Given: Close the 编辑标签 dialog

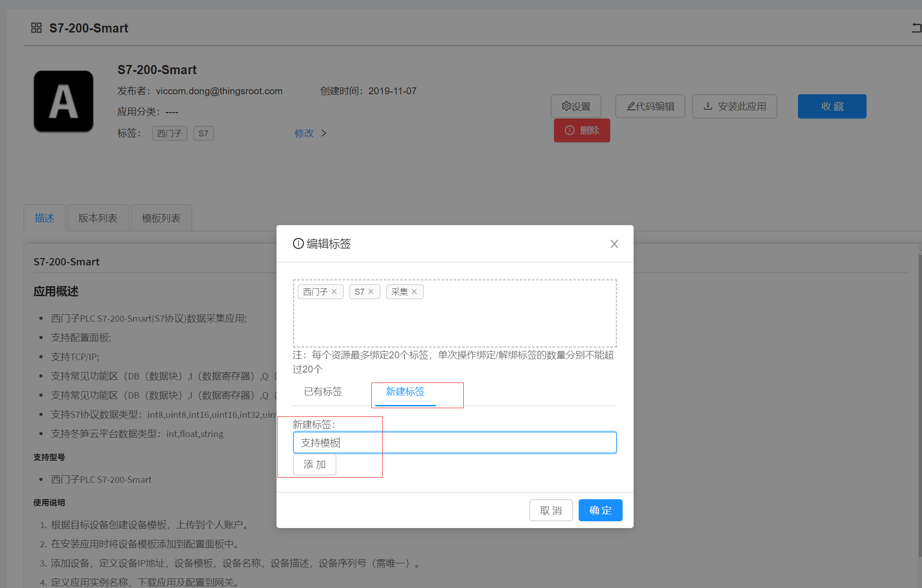Looking at the screenshot, I should click(614, 244).
